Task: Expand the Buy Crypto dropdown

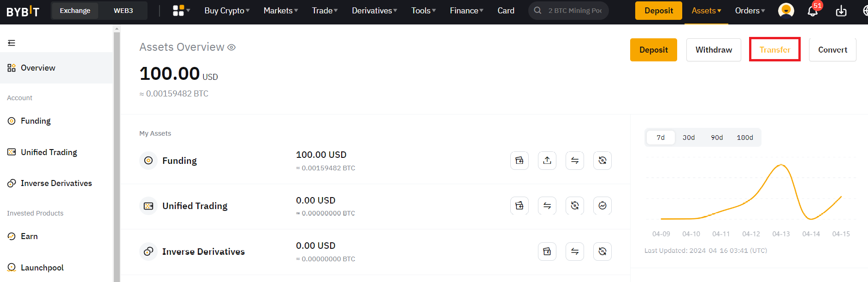Action: tap(227, 11)
